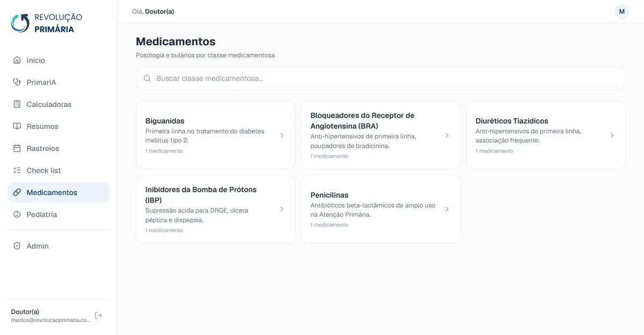Click the Buscar classe medicamentosa search field
Image resolution: width=644 pixels, height=335 pixels.
point(380,78)
